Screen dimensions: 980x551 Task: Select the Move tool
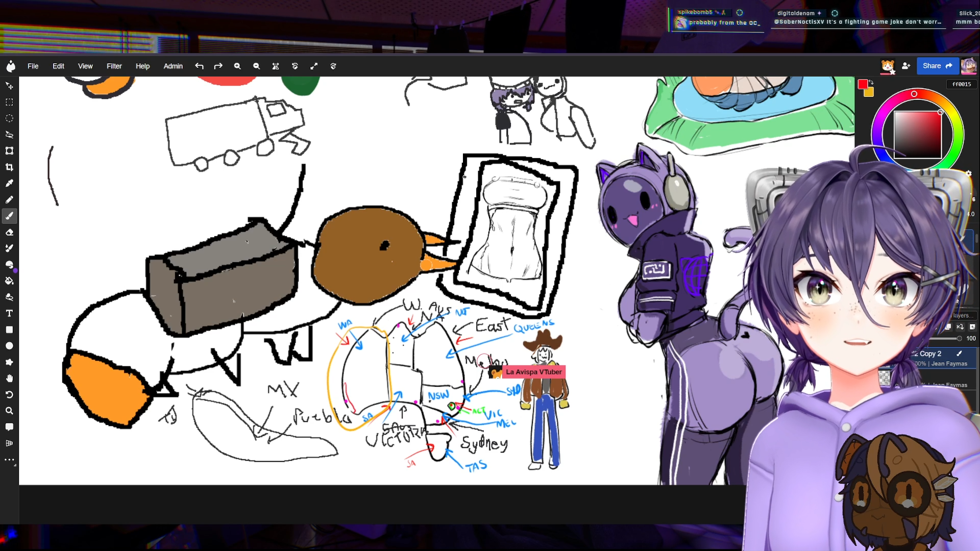click(x=9, y=86)
